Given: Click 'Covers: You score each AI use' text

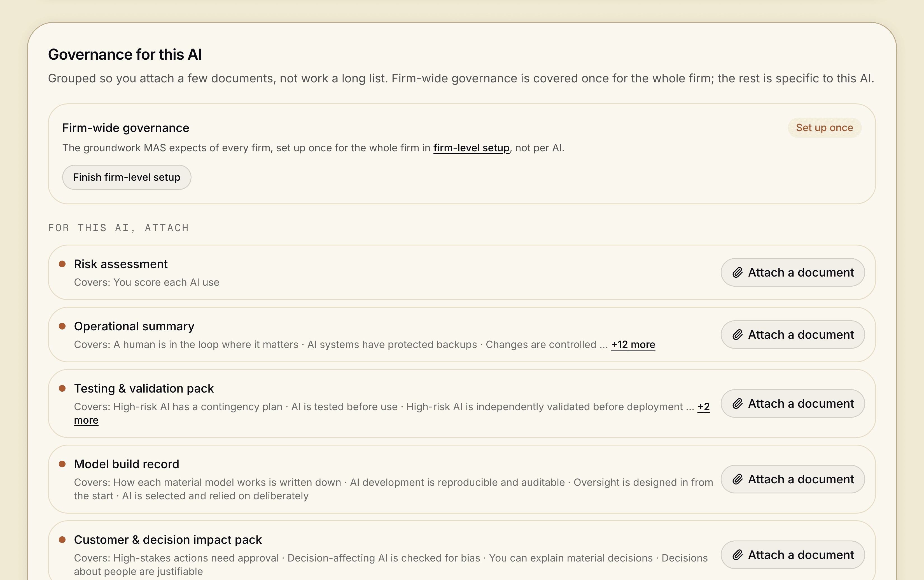Looking at the screenshot, I should 146,282.
